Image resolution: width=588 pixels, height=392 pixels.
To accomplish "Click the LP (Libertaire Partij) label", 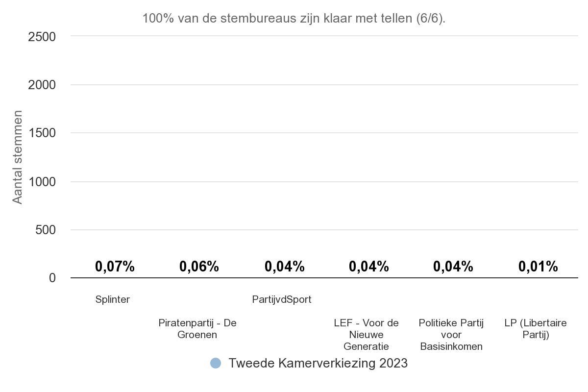I will tap(536, 329).
